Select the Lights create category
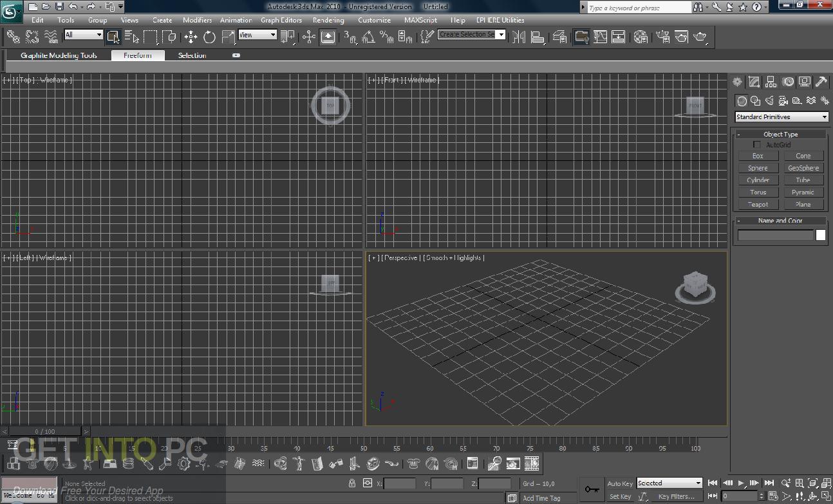Screen dimensions: 833x504 pyautogui.click(x=769, y=101)
